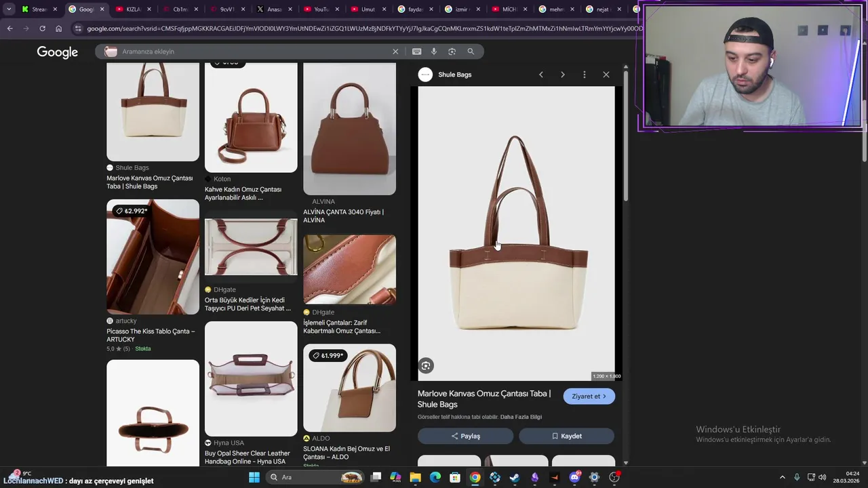
Task: Click the Google logo
Action: [57, 52]
